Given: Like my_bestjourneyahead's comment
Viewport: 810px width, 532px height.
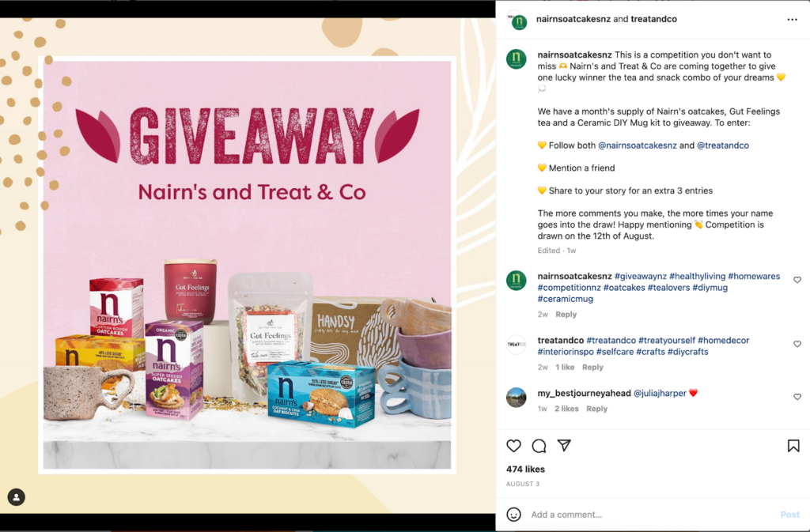Looking at the screenshot, I should point(797,397).
